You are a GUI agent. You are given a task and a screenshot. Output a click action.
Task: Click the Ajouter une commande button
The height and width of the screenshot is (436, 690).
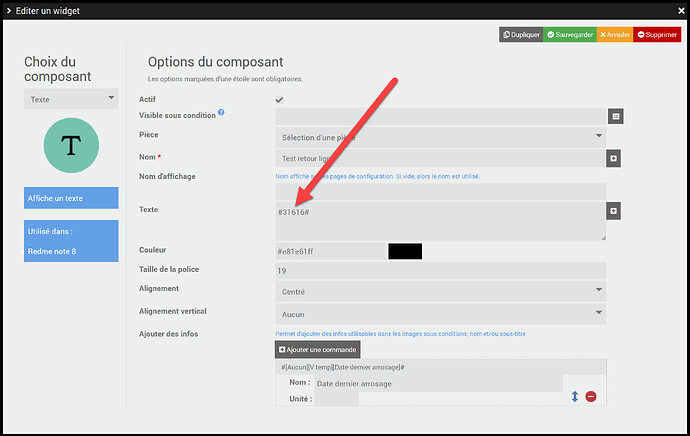(317, 349)
